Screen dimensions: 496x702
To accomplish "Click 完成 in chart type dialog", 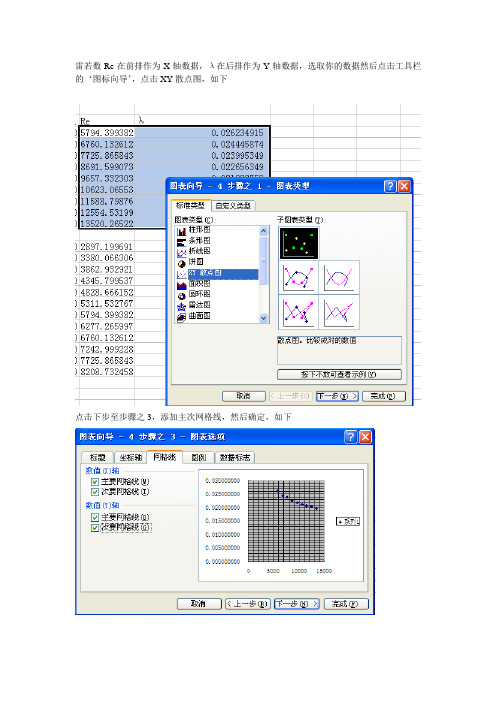I will pyautogui.click(x=383, y=396).
